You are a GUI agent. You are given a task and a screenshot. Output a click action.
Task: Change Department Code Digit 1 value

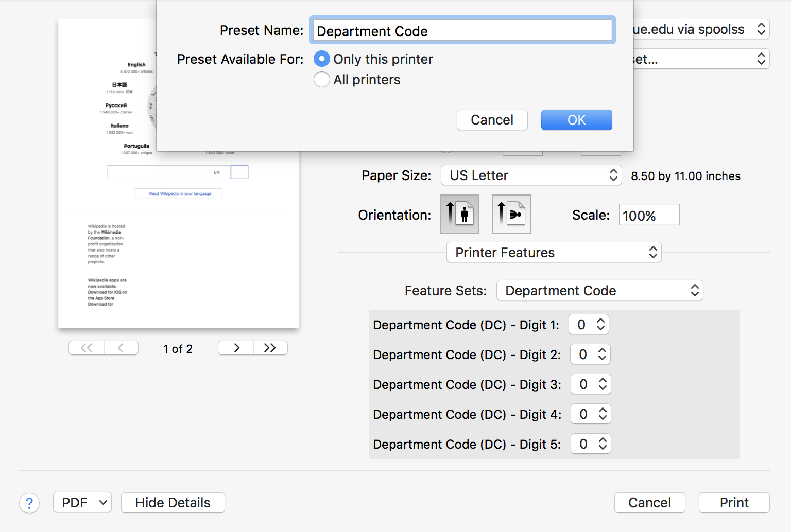(589, 325)
